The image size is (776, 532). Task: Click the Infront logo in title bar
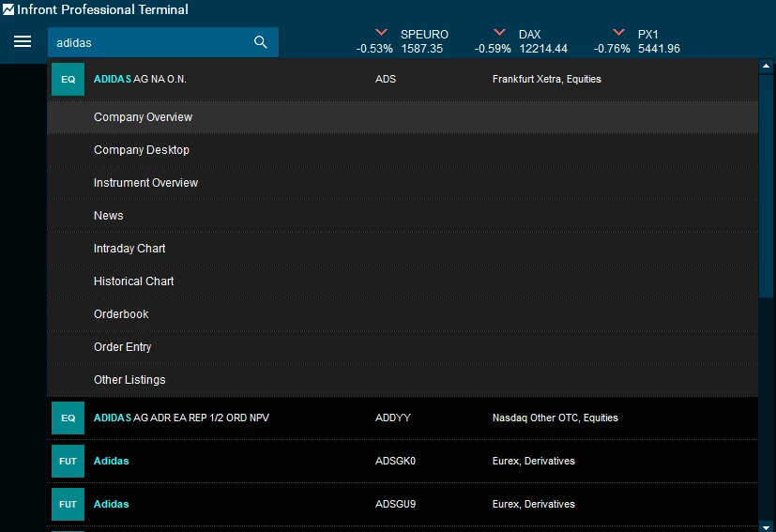8,10
